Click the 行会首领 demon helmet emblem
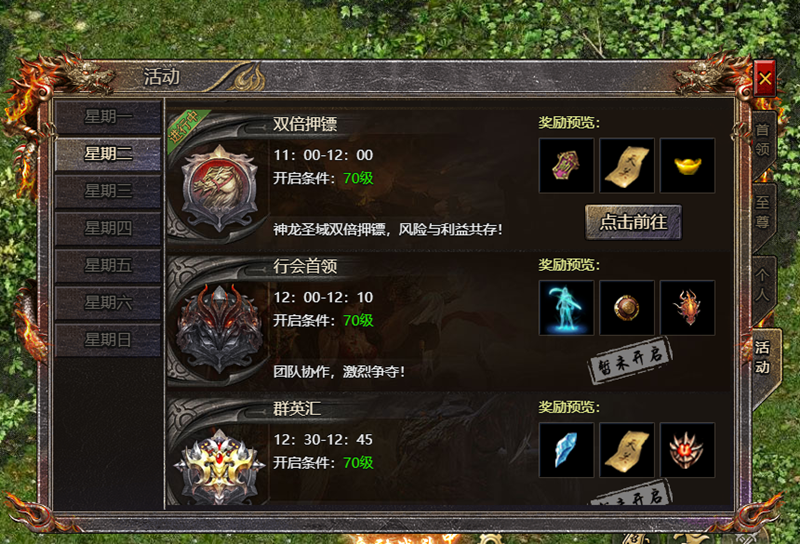 click(x=219, y=328)
